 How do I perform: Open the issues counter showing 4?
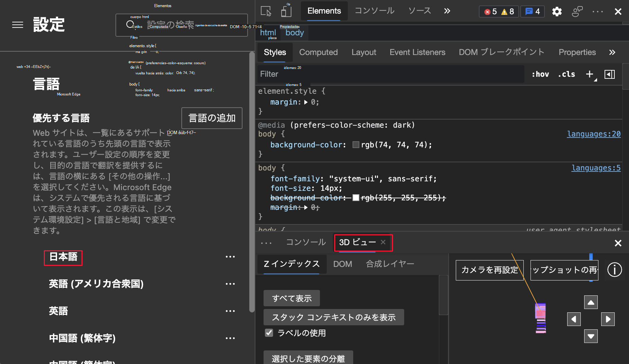tap(532, 11)
